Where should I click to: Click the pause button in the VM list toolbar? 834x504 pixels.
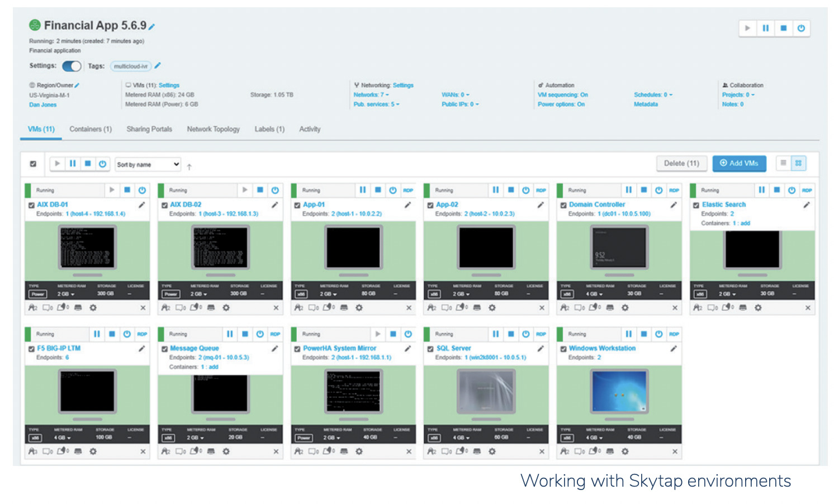(x=73, y=164)
